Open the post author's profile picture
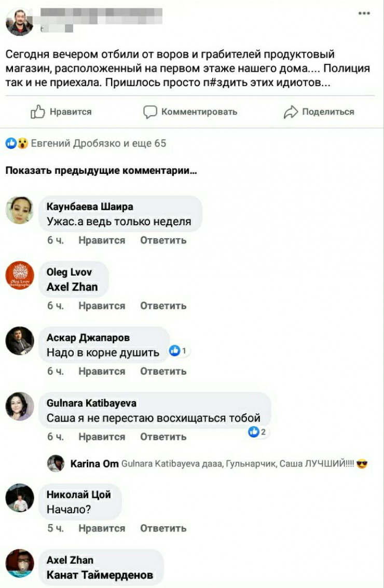 pyautogui.click(x=20, y=22)
